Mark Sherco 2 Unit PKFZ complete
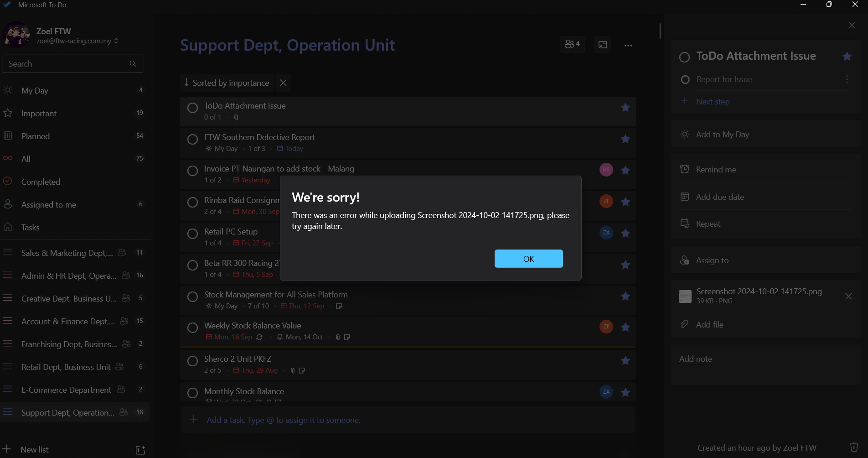The width and height of the screenshot is (868, 458). (193, 361)
